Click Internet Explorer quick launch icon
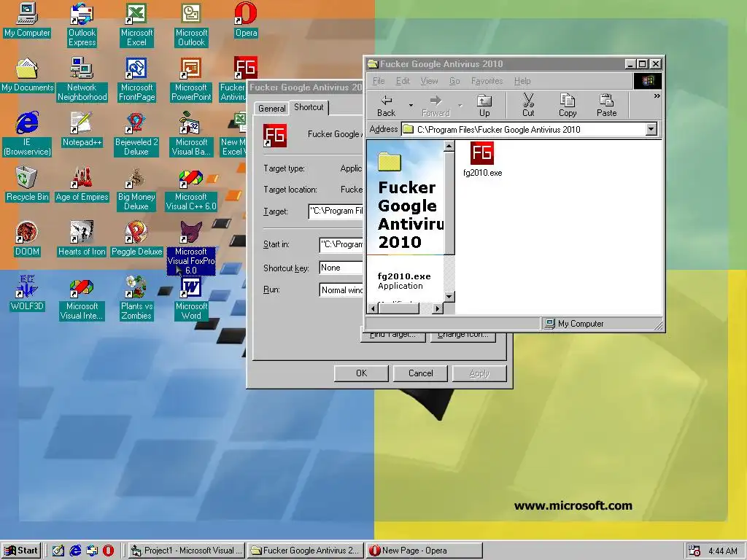Screen dimensions: 747x560 pyautogui.click(x=75, y=551)
